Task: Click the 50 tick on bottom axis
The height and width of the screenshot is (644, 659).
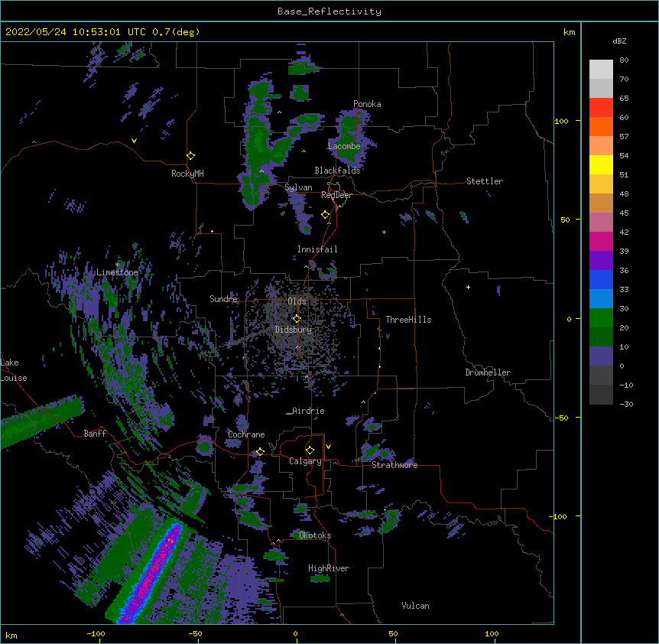Action: point(393,634)
